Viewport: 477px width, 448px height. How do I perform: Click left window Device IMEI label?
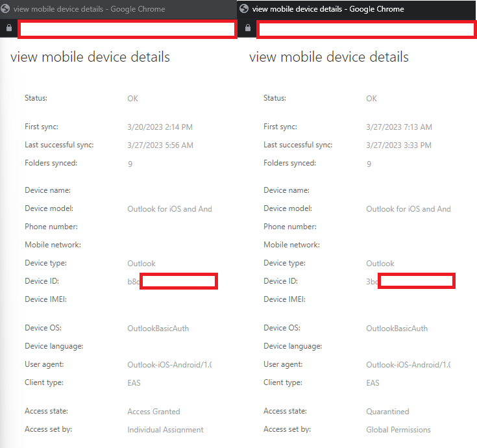pos(45,299)
